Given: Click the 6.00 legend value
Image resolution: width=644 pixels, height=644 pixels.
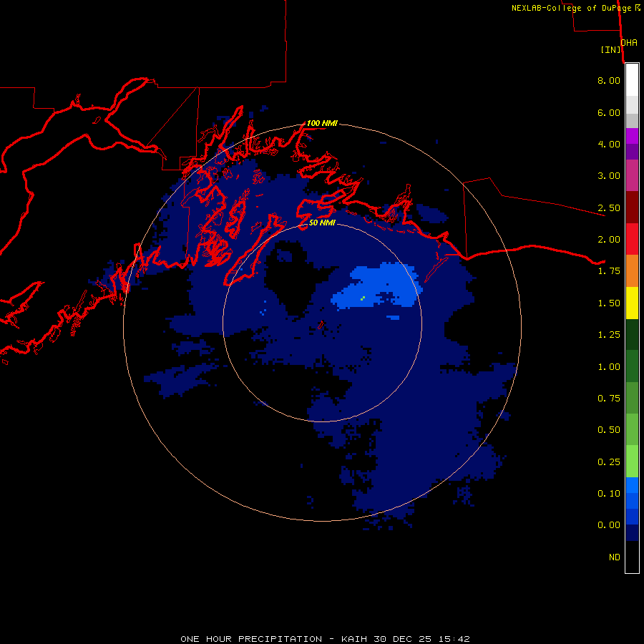Looking at the screenshot, I should coord(609,112).
